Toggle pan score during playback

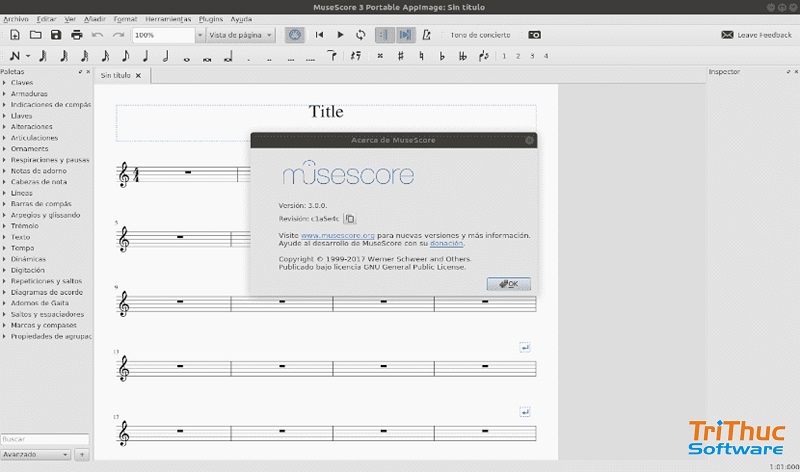(405, 35)
